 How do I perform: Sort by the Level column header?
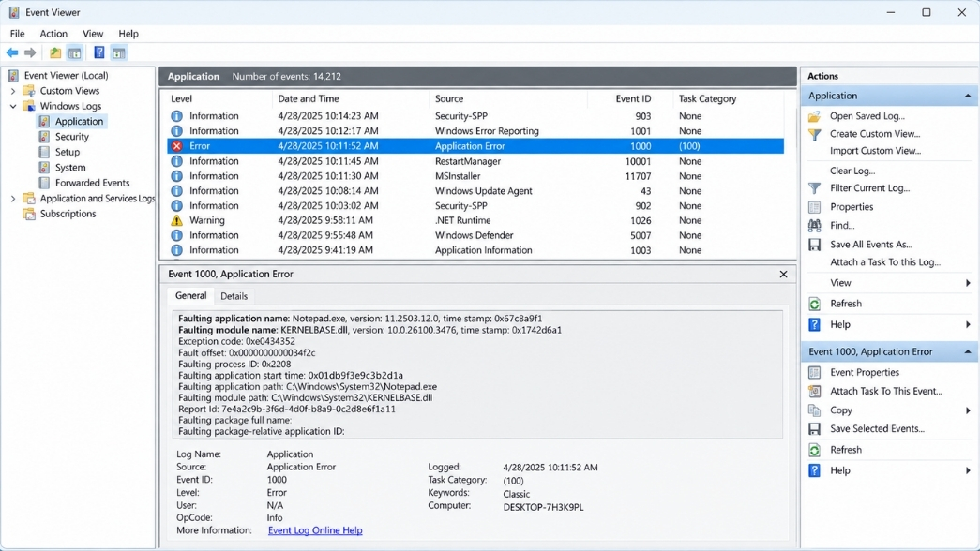(x=219, y=98)
